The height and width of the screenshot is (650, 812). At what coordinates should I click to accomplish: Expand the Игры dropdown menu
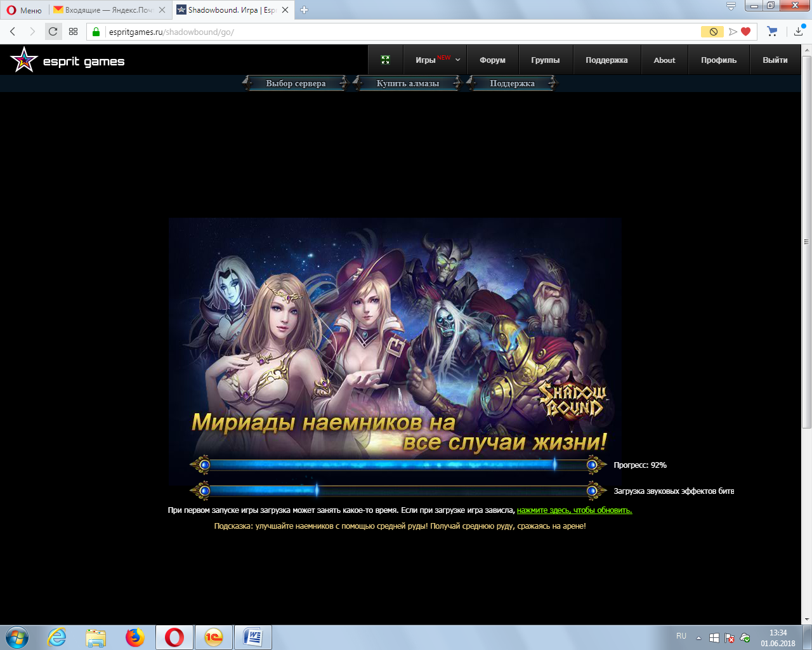click(x=438, y=60)
